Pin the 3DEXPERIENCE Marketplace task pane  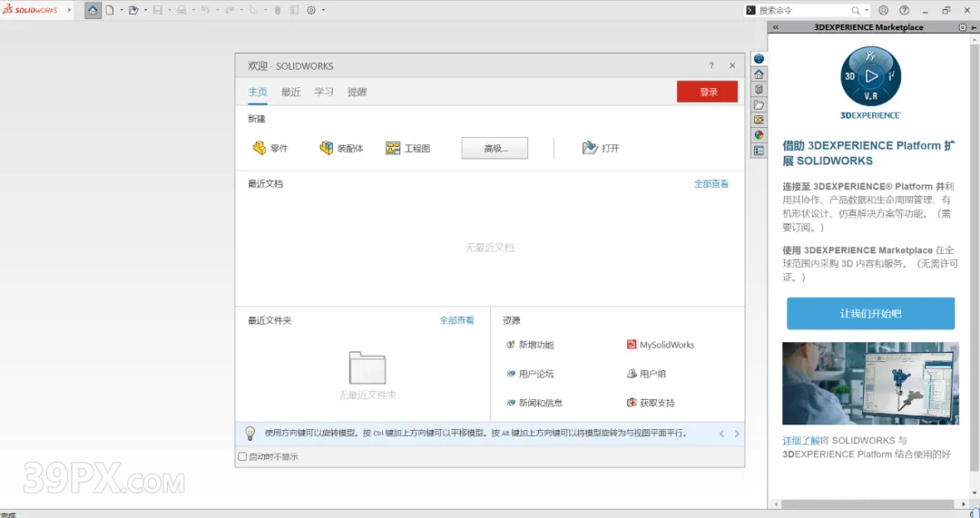[975, 27]
